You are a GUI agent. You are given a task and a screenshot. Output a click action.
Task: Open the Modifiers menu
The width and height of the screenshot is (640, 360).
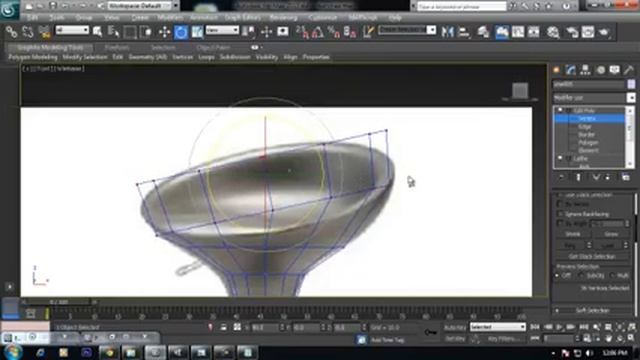(x=170, y=18)
